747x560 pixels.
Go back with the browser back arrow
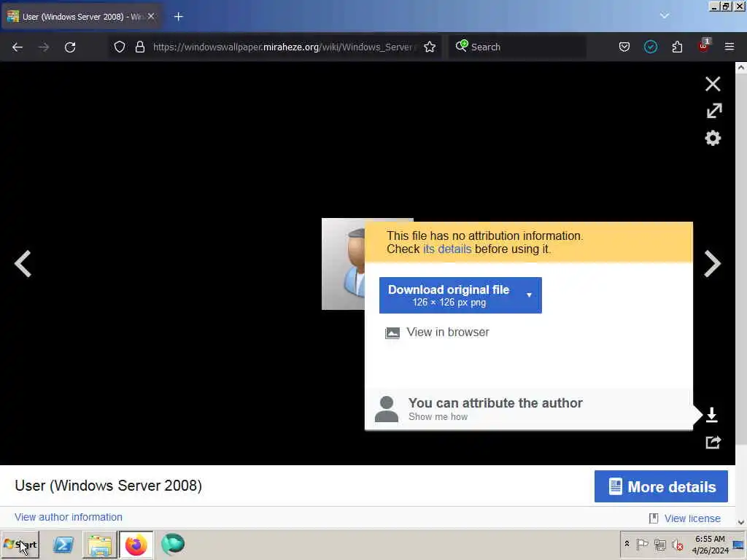[18, 47]
